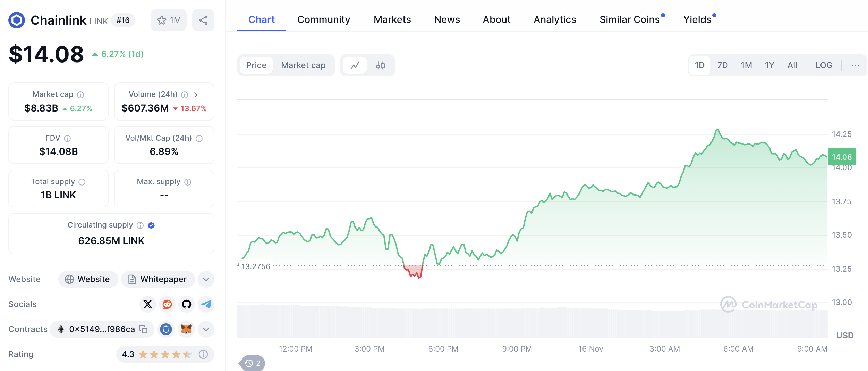Viewport: 868px width, 371px height.
Task: Open Rating info icon
Action: [203, 354]
